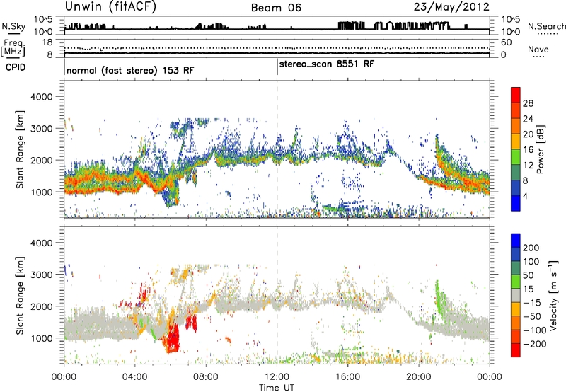The width and height of the screenshot is (566, 392).
Task: Click the solid line sample under N.Sky
Action: click(x=13, y=33)
